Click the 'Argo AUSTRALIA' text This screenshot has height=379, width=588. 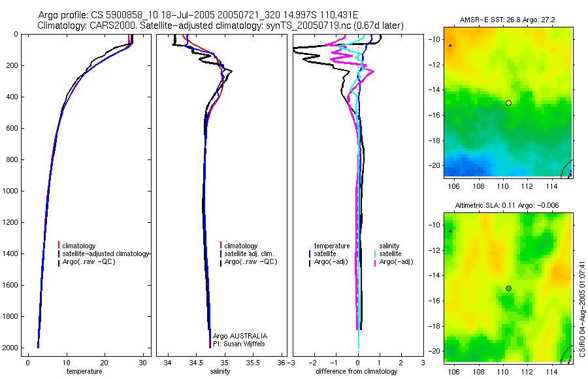click(240, 336)
